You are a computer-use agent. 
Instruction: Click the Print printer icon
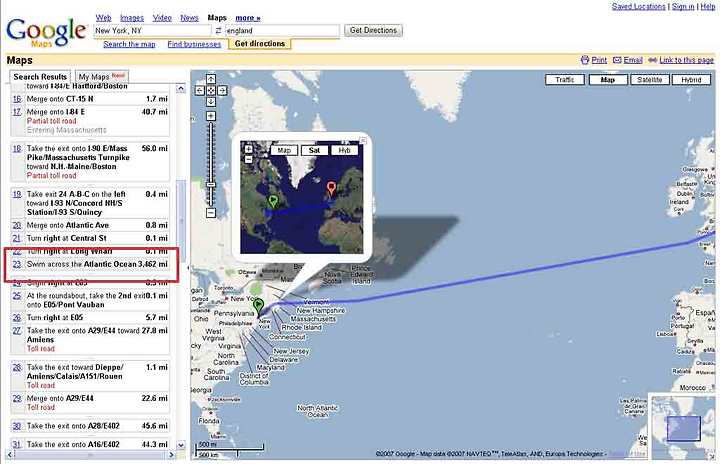[585, 60]
